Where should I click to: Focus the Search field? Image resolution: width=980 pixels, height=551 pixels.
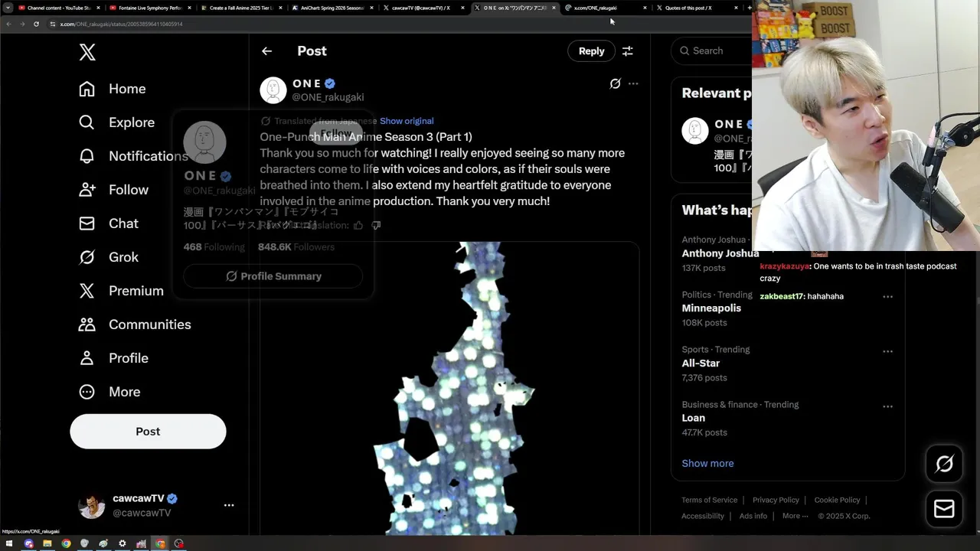click(x=712, y=51)
